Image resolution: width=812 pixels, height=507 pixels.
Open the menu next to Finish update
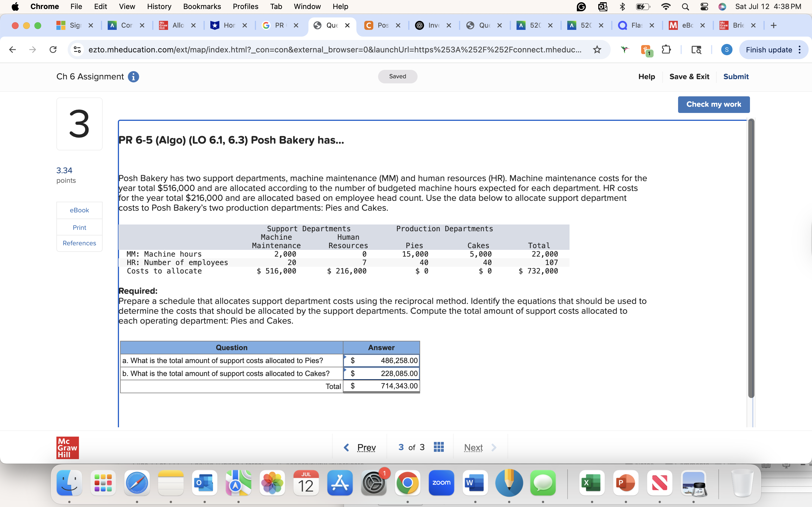(800, 50)
